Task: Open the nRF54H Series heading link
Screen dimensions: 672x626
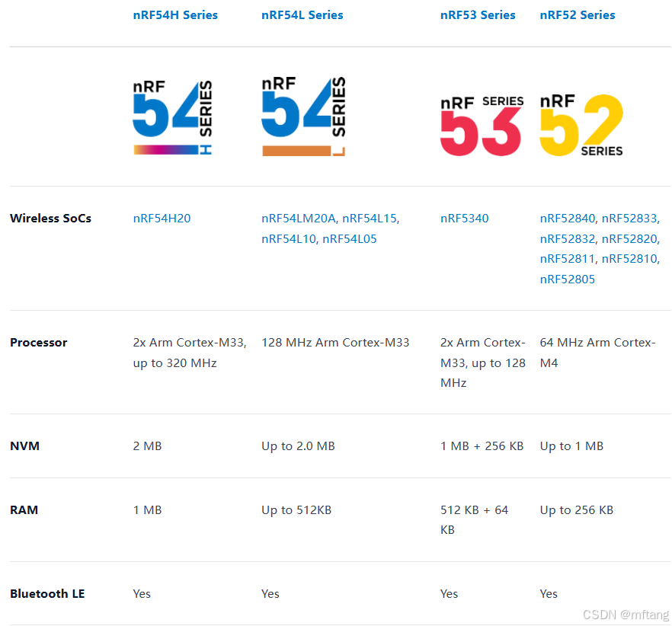Action: point(175,15)
